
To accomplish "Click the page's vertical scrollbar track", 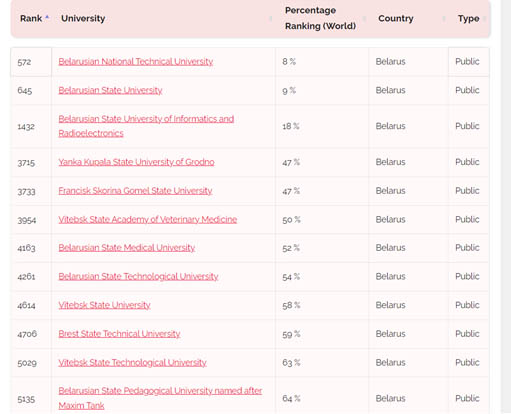I will 506,207.
